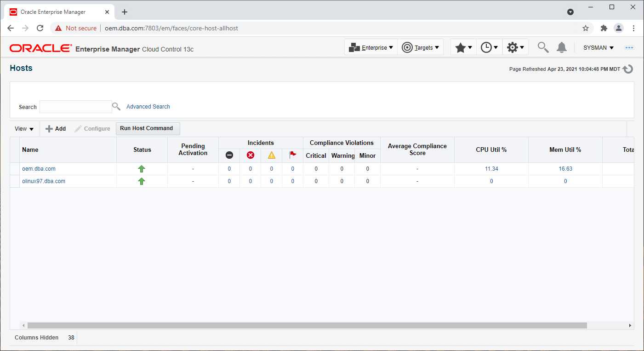
Task: Click the Not secure warning icon
Action: [x=58, y=28]
